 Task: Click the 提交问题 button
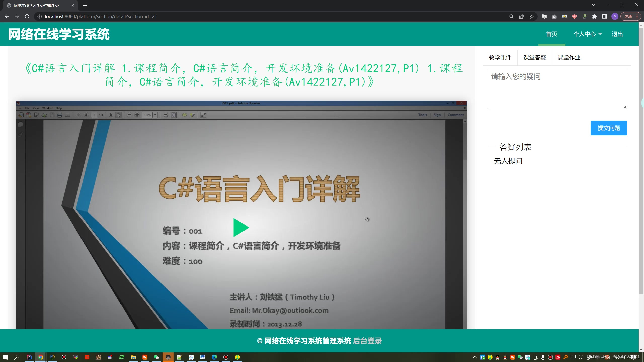tap(608, 128)
